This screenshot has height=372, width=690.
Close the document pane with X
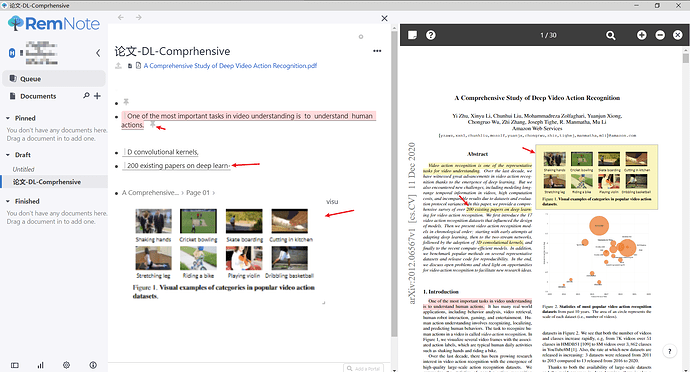click(384, 18)
